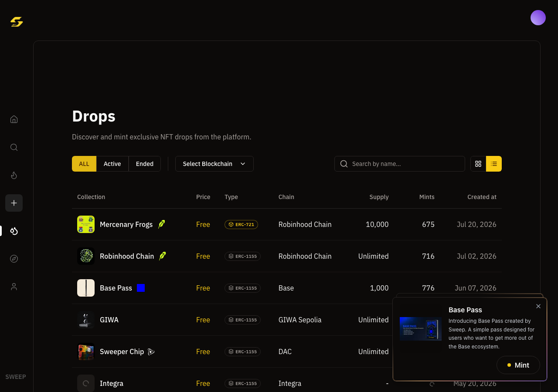
Task: Open the Robinhood Chain collection thumbnail
Action: pos(86,256)
